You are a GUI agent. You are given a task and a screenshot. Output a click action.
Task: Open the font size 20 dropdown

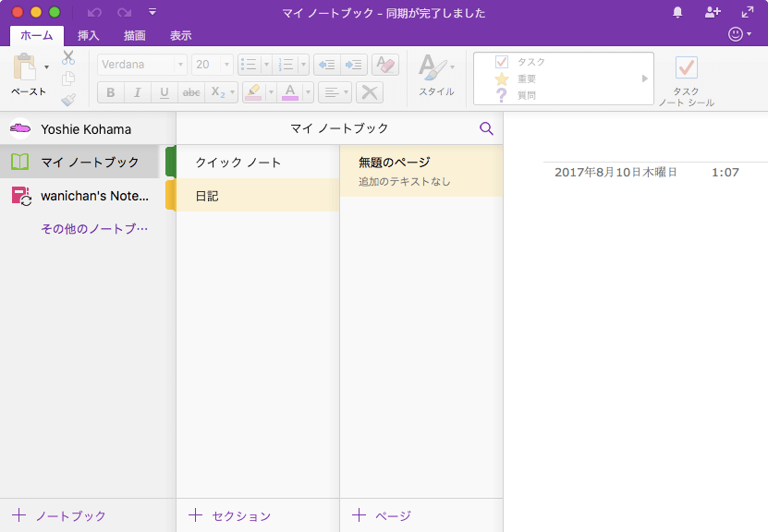click(212, 65)
